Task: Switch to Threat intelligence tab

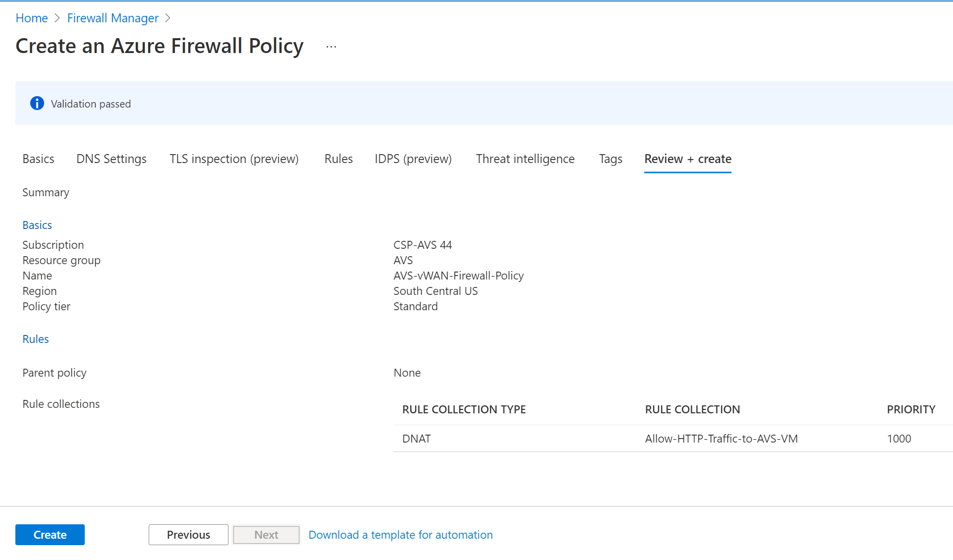Action: [525, 159]
